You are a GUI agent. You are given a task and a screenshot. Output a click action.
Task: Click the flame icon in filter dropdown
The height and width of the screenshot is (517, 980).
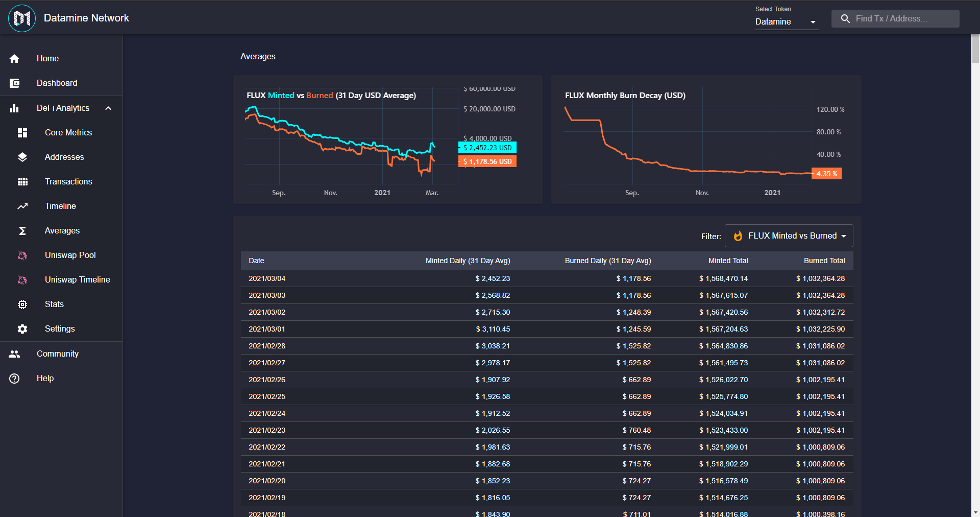click(738, 236)
